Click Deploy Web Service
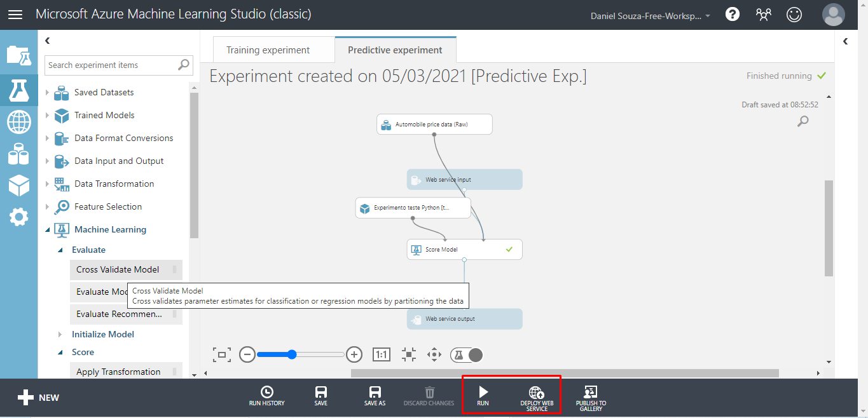This screenshot has height=418, width=868. pyautogui.click(x=537, y=398)
